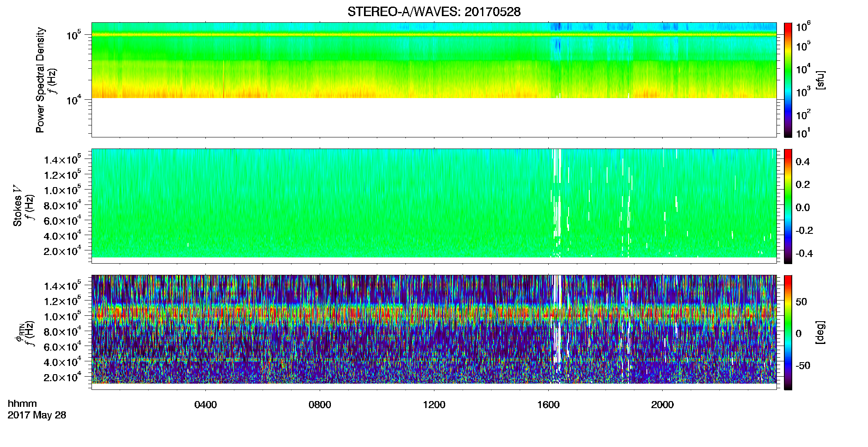Click the 0.0 label on Stokes colorbar
The image size is (868, 447).
coord(803,208)
